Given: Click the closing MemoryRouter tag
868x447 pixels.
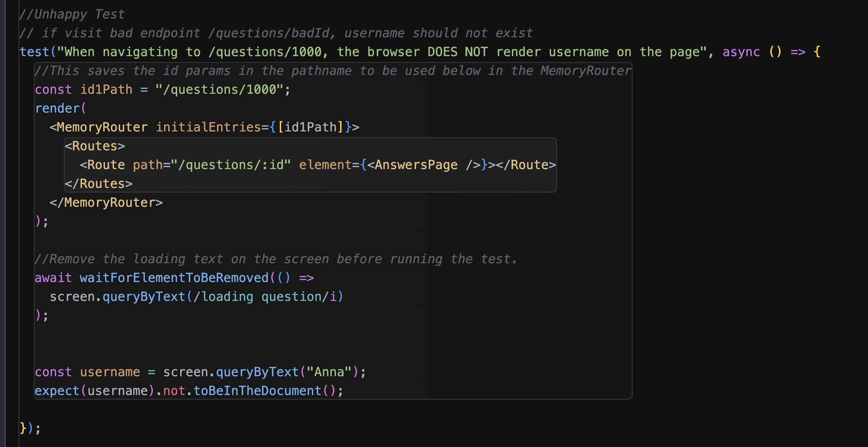Looking at the screenshot, I should point(106,203).
